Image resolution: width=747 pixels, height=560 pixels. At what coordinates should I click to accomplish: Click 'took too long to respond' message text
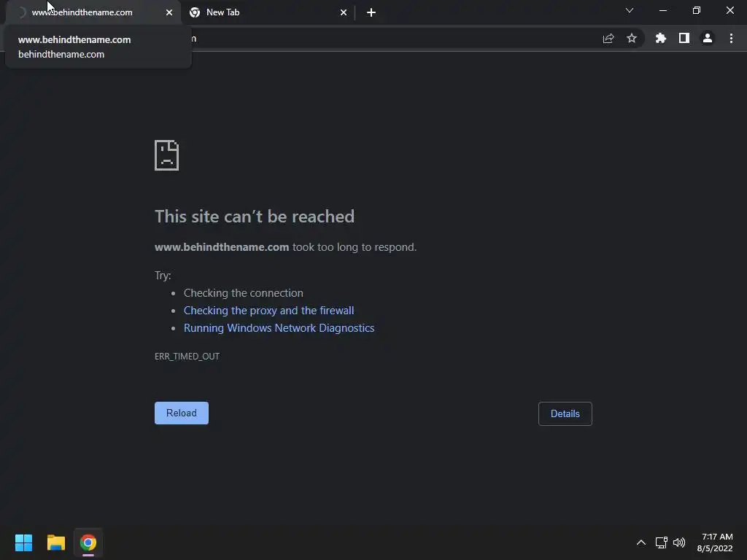[x=355, y=247]
